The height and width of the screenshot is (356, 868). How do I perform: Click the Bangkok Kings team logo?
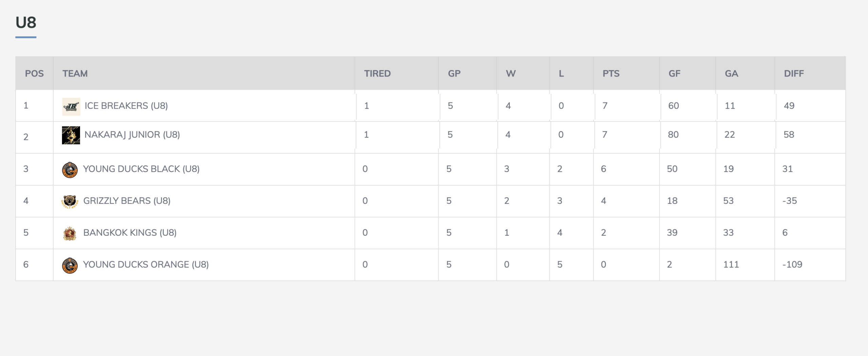70,233
